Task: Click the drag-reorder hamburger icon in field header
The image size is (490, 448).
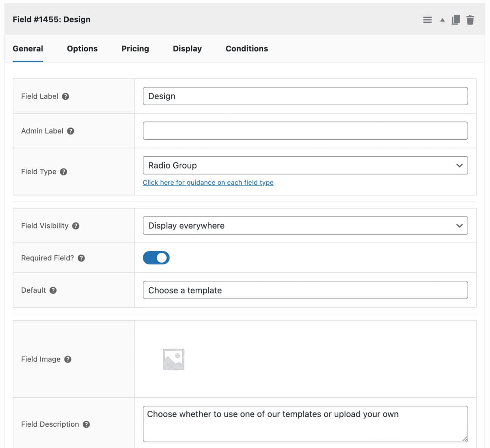Action: [x=427, y=20]
